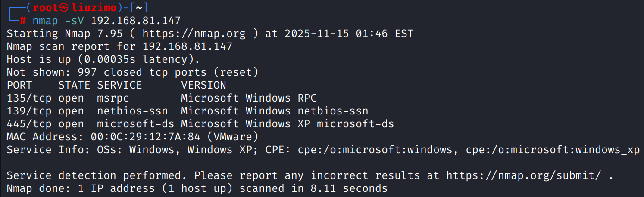Click the red # prompt symbol
The height and width of the screenshot is (197, 644).
pyautogui.click(x=23, y=20)
